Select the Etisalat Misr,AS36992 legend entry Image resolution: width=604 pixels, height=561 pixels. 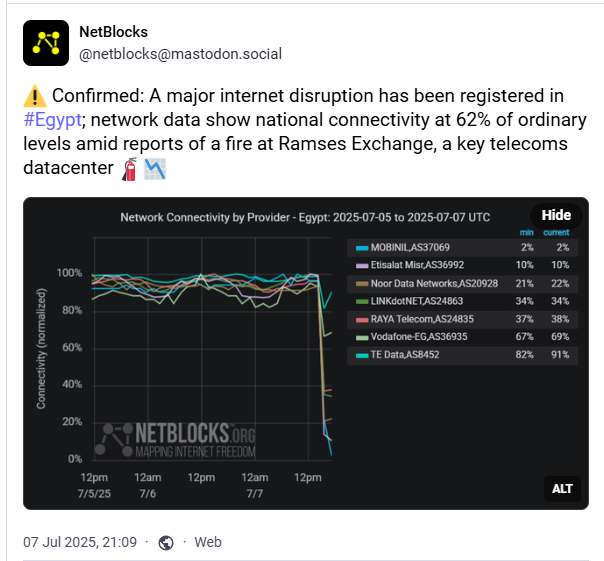pos(463,265)
